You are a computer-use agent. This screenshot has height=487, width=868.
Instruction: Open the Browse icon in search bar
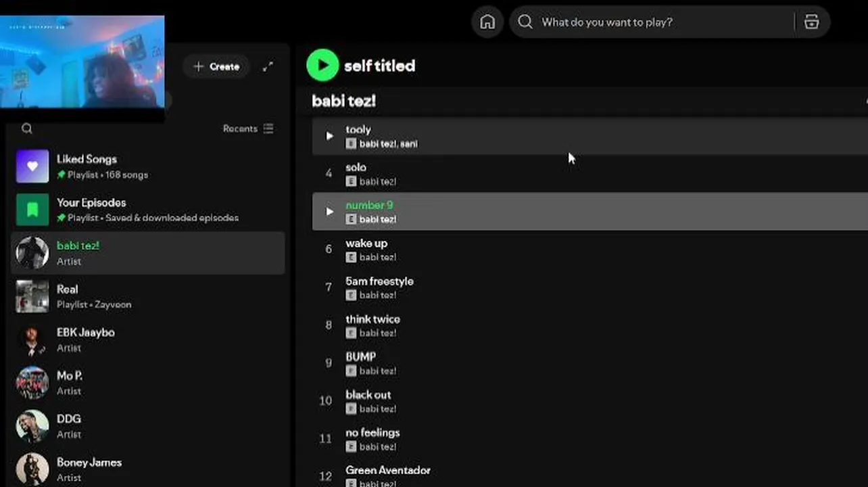point(811,22)
